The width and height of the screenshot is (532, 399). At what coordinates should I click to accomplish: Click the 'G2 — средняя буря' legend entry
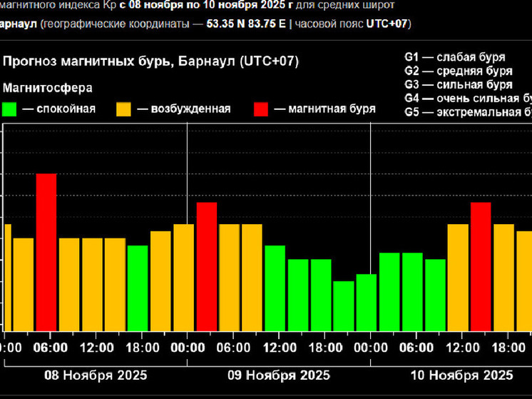coord(457,71)
